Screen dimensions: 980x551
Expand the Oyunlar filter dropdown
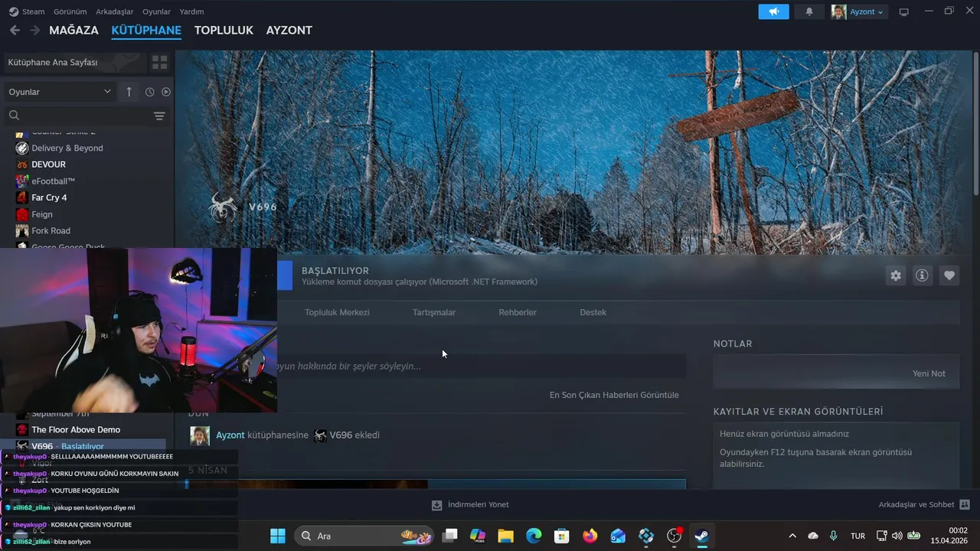pos(60,92)
